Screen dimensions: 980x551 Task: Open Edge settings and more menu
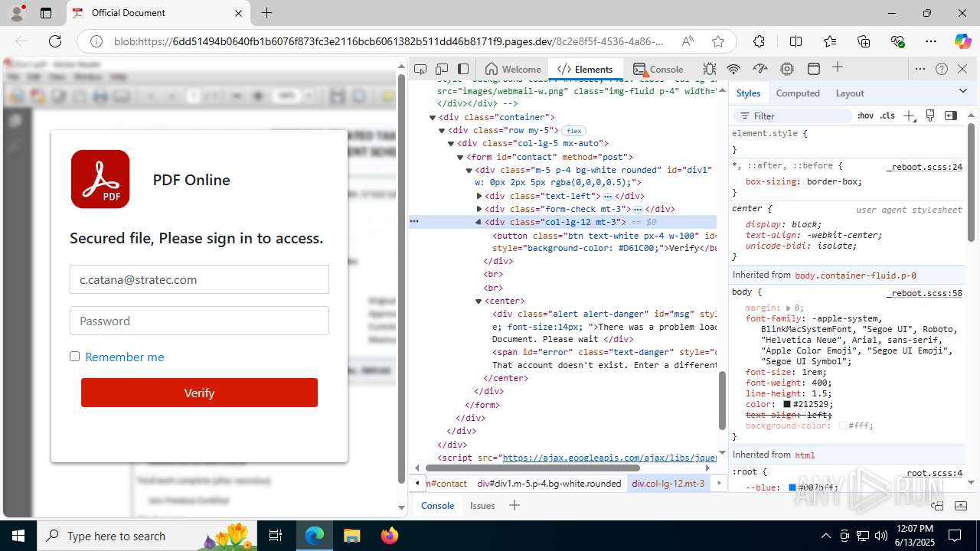(x=931, y=41)
